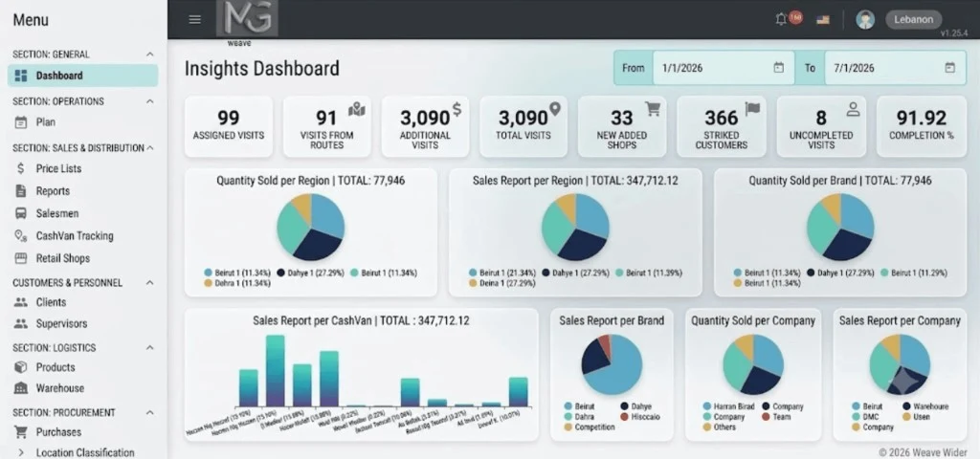980x459 pixels.
Task: Open the user avatar profile
Action: tap(865, 19)
